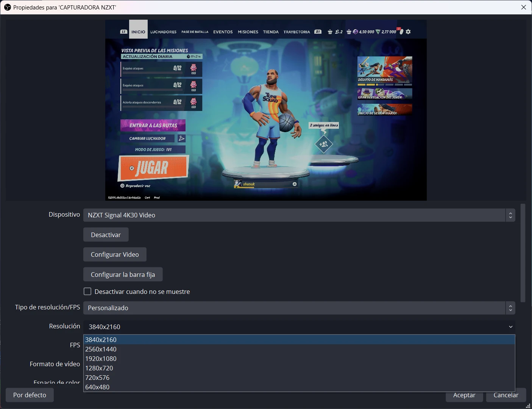Click Configurar la barra fija button

[x=123, y=275]
